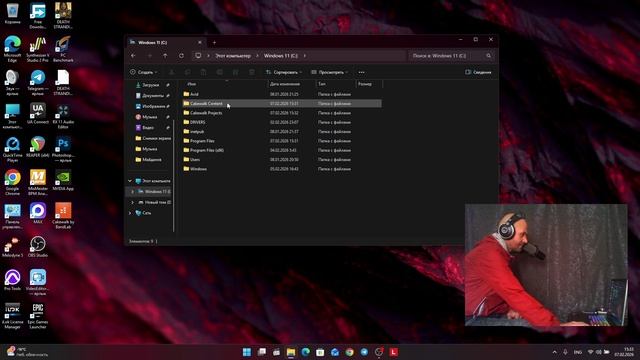Select the Photoshop desktop shortcut
This screenshot has height=360, width=640.
click(63, 149)
